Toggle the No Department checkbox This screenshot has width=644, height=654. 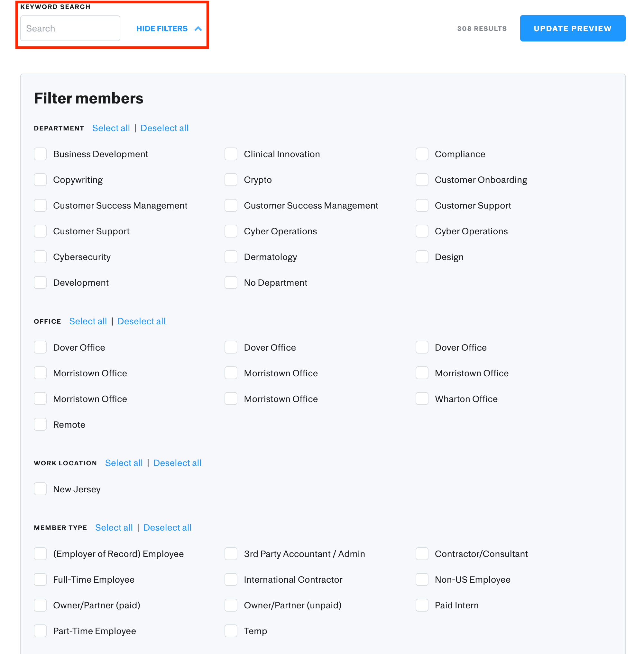(231, 282)
